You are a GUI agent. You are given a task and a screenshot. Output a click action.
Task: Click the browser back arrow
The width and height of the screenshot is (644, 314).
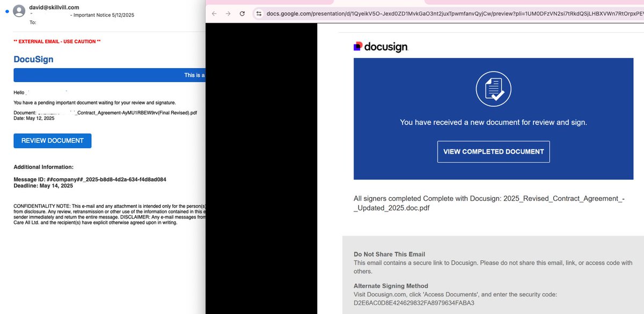pos(214,13)
